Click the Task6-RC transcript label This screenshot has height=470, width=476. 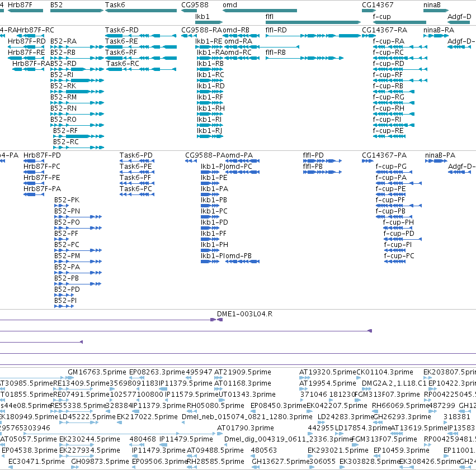click(x=122, y=64)
